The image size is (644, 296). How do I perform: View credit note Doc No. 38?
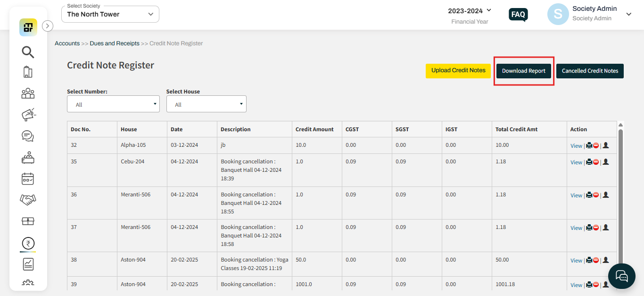tap(576, 261)
